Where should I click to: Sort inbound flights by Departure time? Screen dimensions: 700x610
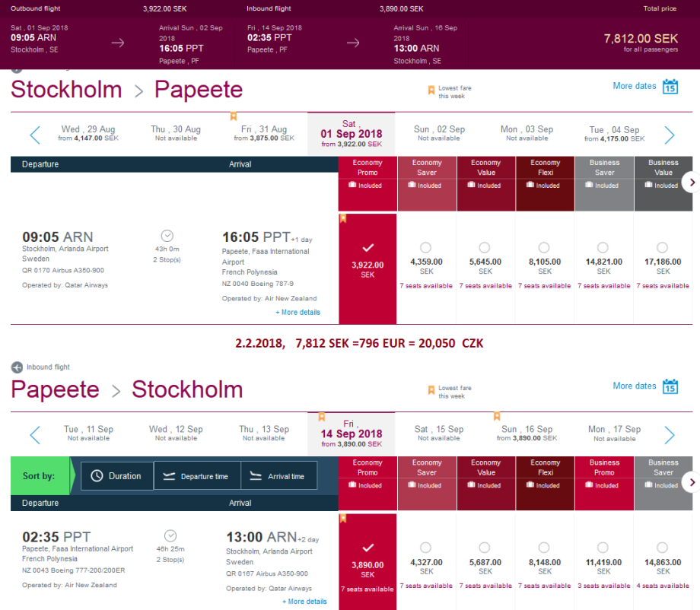197,476
